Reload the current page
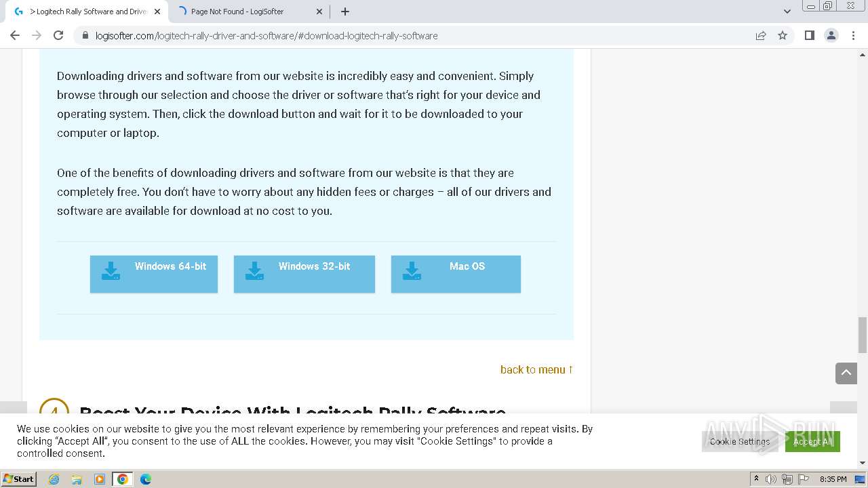Viewport: 868px width, 488px height. click(x=58, y=35)
